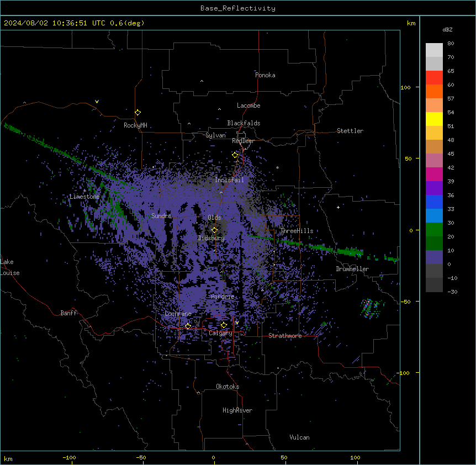This screenshot has height=465, width=476.
Task: Click the Cochrane label
Action: pyautogui.click(x=178, y=314)
